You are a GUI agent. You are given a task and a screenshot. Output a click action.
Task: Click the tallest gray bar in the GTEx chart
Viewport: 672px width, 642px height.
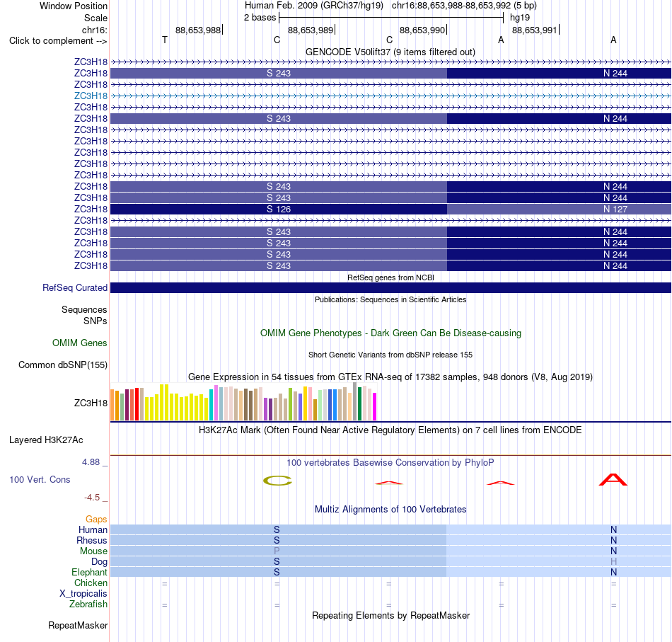(355, 401)
